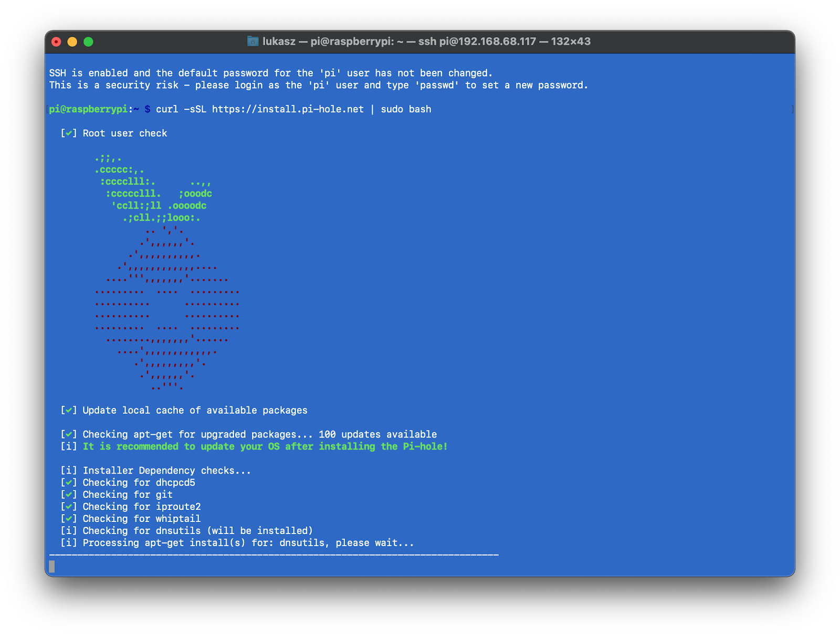
Task: Click check mark beside Checking for dhcpcd5
Action: pos(69,483)
